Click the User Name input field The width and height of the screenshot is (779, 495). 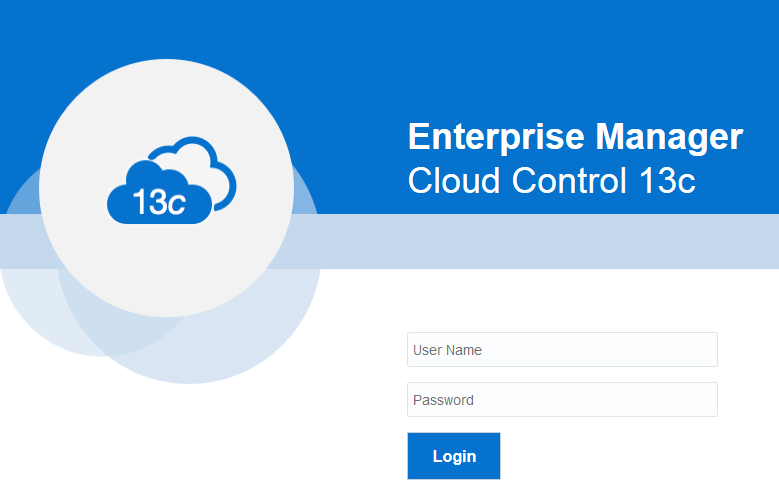point(562,350)
